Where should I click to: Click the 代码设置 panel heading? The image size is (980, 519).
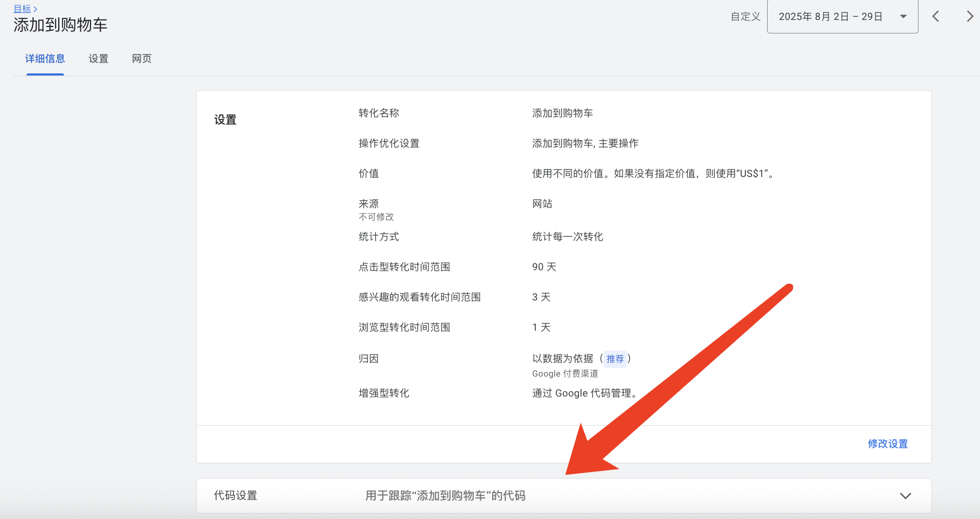tap(236, 496)
